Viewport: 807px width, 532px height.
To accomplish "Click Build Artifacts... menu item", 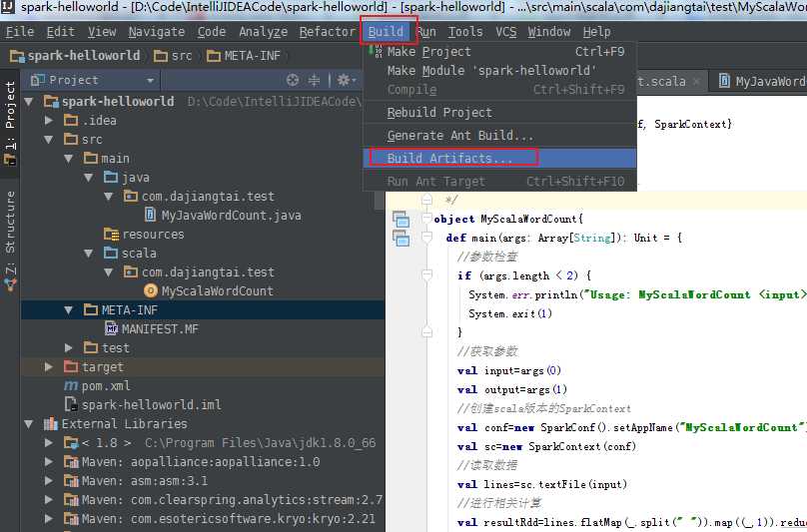I will click(x=499, y=158).
